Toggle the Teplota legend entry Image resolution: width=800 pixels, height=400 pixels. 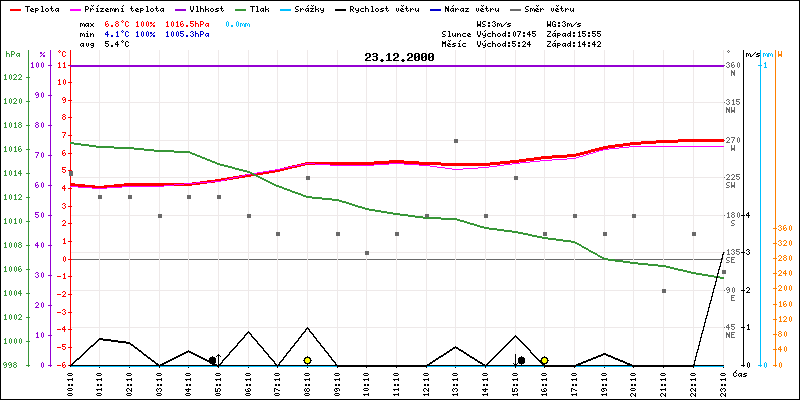[x=41, y=8]
